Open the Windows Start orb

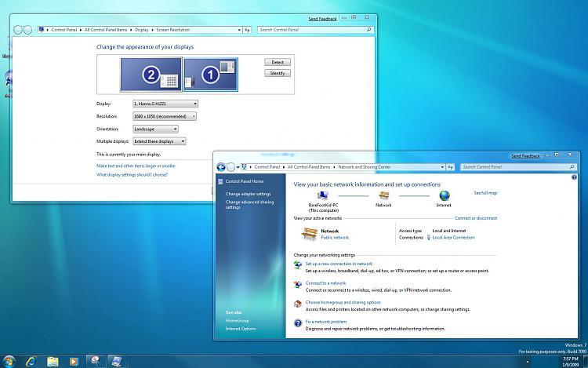tap(9, 361)
